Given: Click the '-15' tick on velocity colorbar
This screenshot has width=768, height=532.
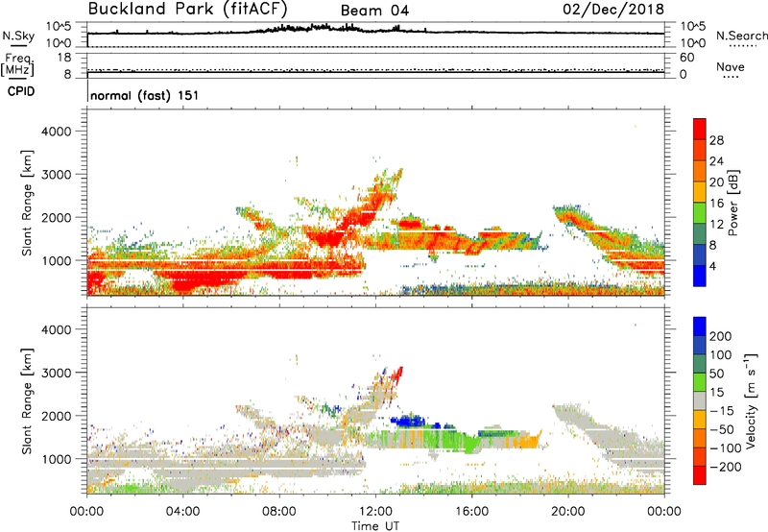Looking at the screenshot, I should point(722,411).
